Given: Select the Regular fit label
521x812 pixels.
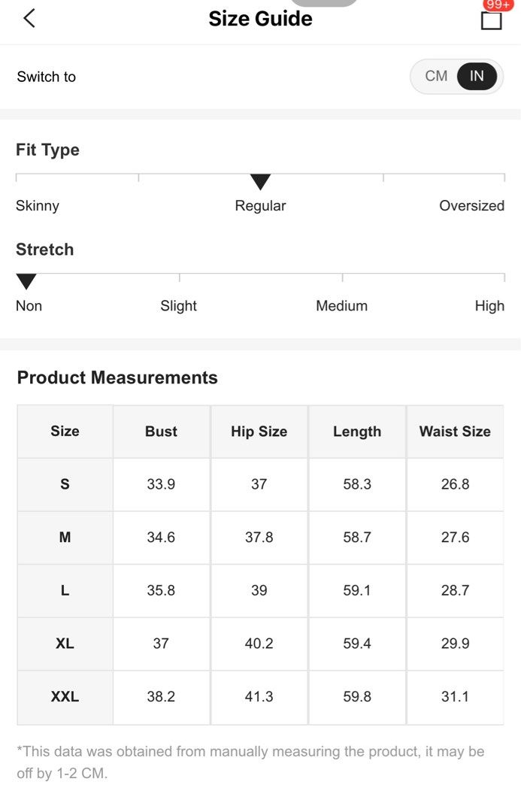Looking at the screenshot, I should [x=260, y=205].
